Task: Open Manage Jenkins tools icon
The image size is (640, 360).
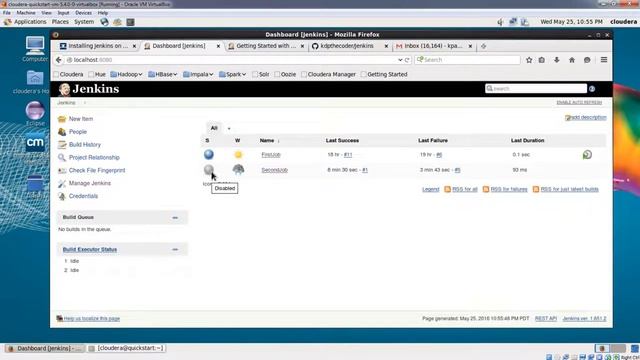Action: (62, 183)
